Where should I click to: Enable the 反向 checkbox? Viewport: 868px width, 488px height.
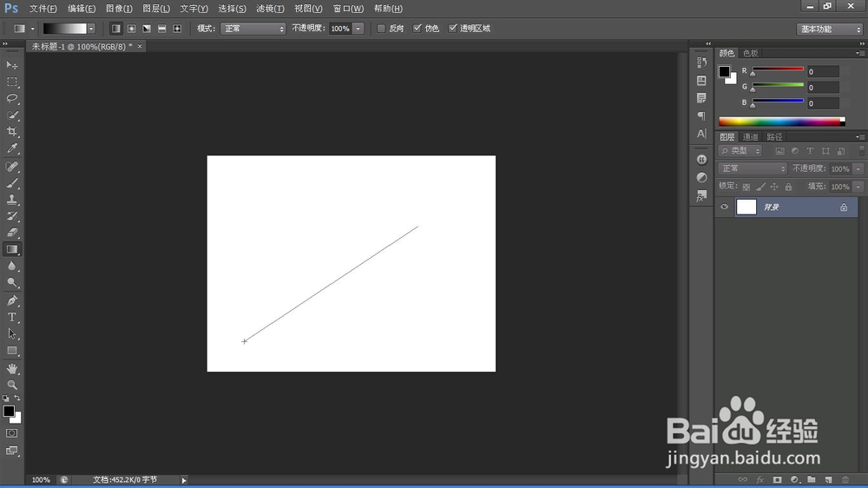381,29
